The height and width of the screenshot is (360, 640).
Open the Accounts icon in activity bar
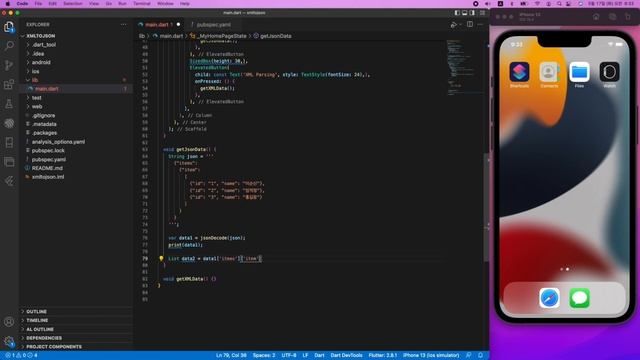click(x=9, y=322)
